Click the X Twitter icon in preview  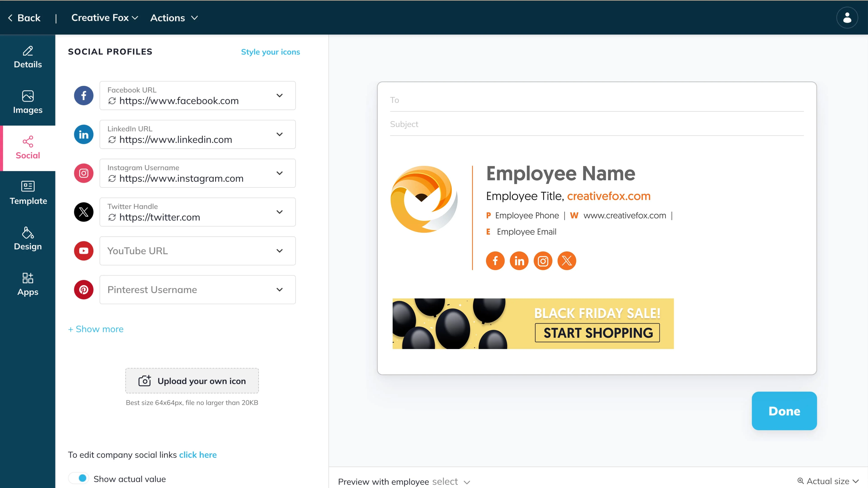coord(567,261)
